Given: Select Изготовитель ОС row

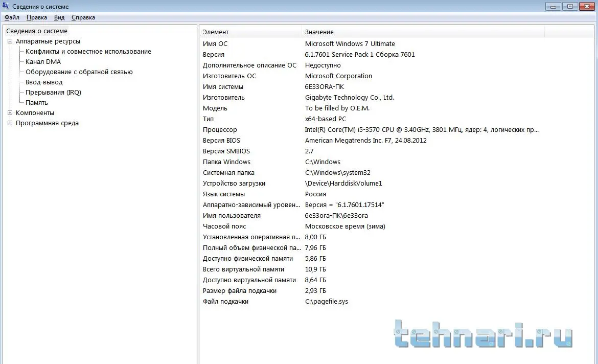Looking at the screenshot, I should tap(229, 76).
